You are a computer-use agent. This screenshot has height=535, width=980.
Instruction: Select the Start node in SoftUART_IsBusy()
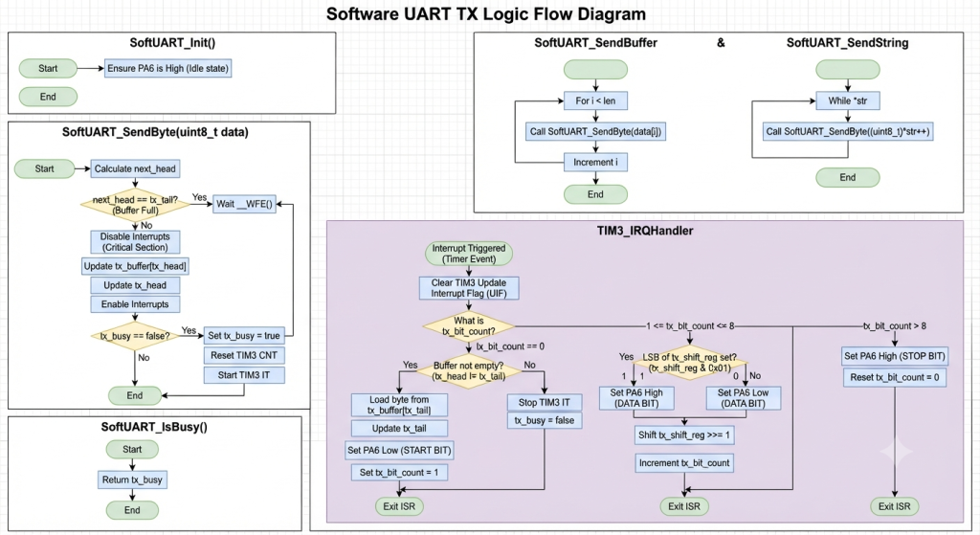click(132, 450)
